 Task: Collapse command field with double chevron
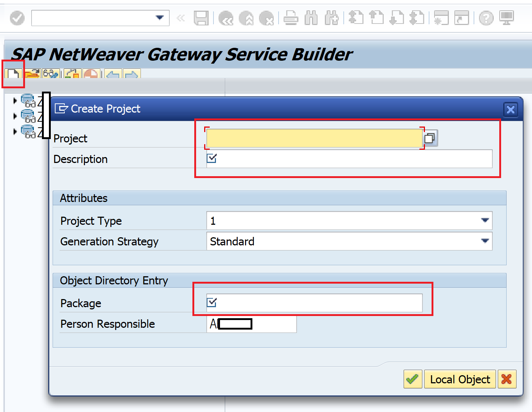point(181,18)
